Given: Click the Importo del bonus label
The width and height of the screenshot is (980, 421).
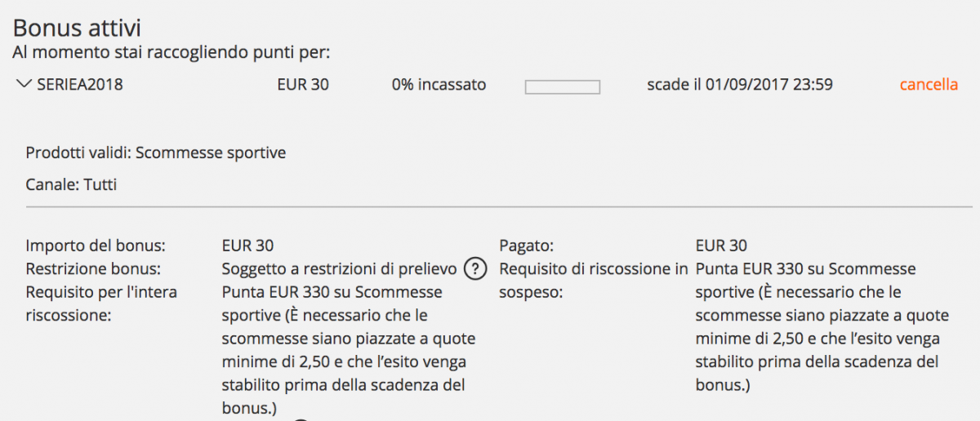Looking at the screenshot, I should point(96,246).
